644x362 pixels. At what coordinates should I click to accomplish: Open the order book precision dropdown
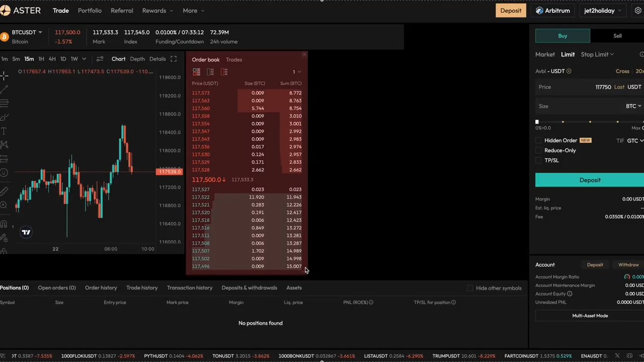295,71
